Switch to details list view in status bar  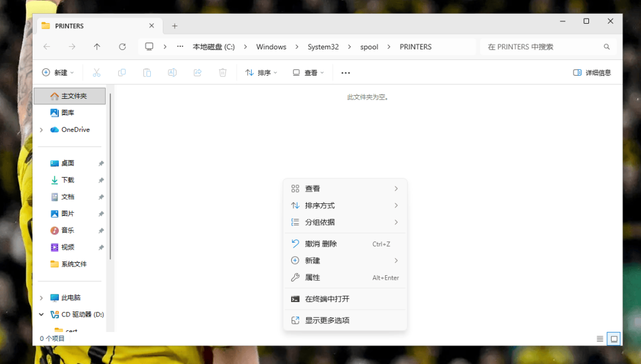point(600,339)
